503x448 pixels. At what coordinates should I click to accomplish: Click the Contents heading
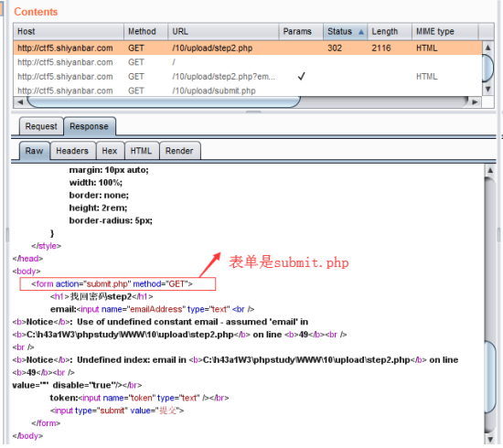[x=36, y=12]
